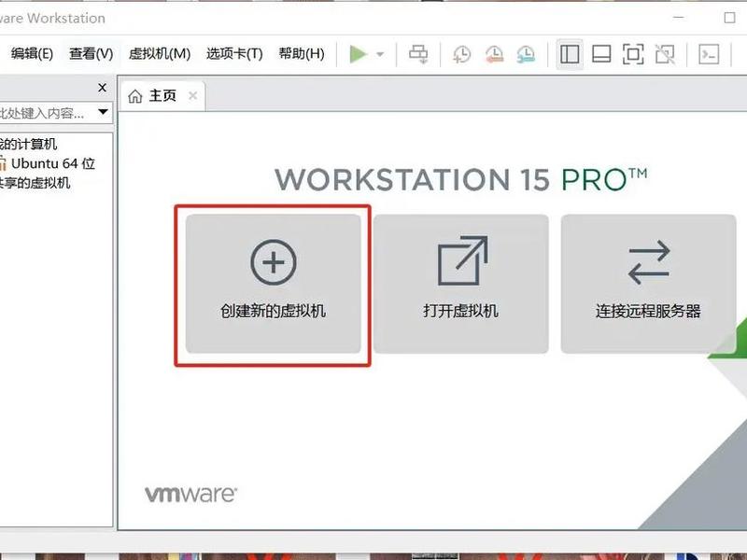
Task: Open the snapshot manager icon
Action: click(526, 54)
